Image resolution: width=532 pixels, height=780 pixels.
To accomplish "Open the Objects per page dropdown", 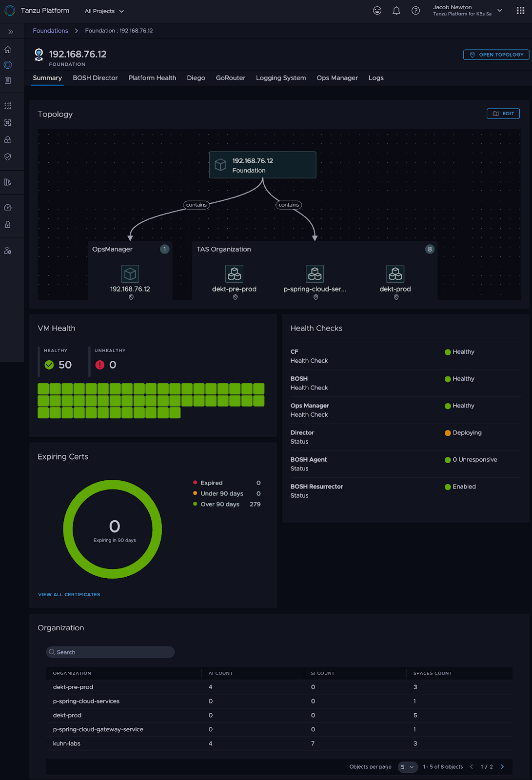I will (408, 767).
